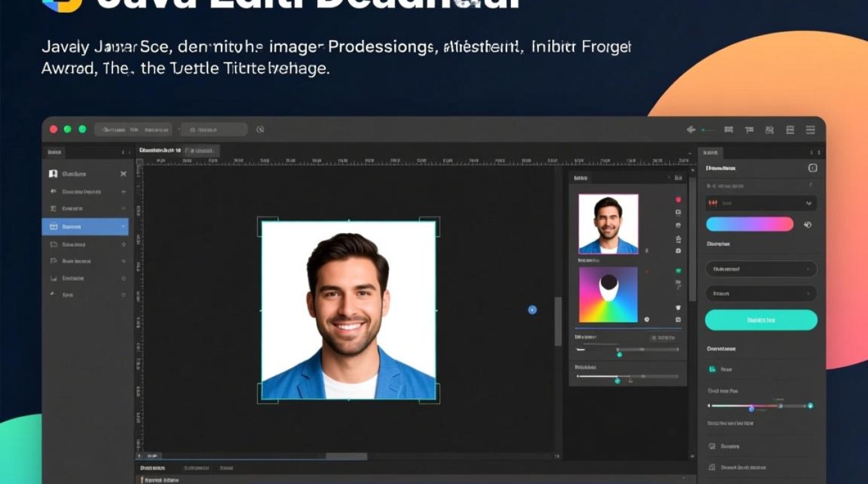
Task: Click the book icon atop the left sidebar
Action: [x=53, y=174]
